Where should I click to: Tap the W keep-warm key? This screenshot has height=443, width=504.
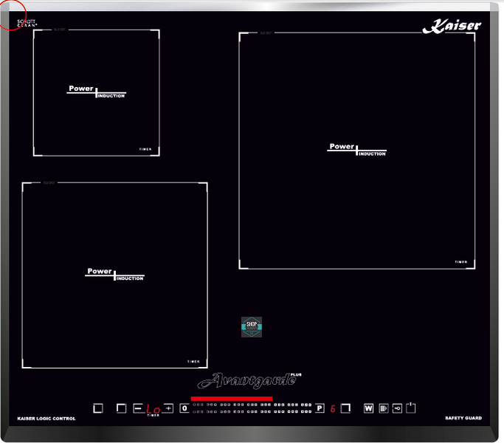pyautogui.click(x=368, y=408)
